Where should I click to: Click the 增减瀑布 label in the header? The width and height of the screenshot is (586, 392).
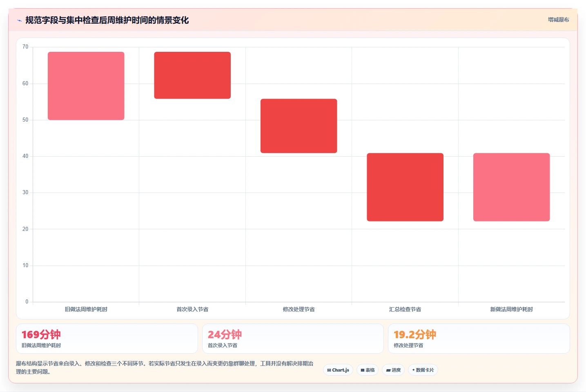pyautogui.click(x=558, y=20)
